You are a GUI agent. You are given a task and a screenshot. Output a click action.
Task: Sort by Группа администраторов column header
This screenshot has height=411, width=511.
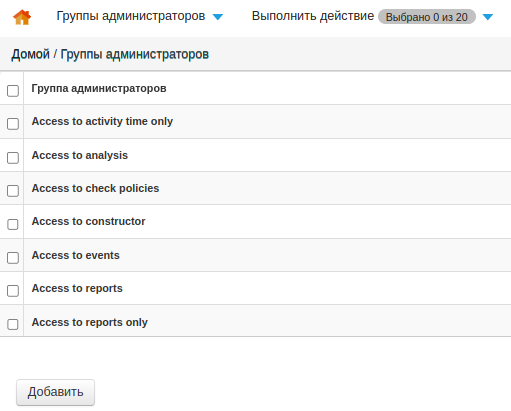point(99,88)
